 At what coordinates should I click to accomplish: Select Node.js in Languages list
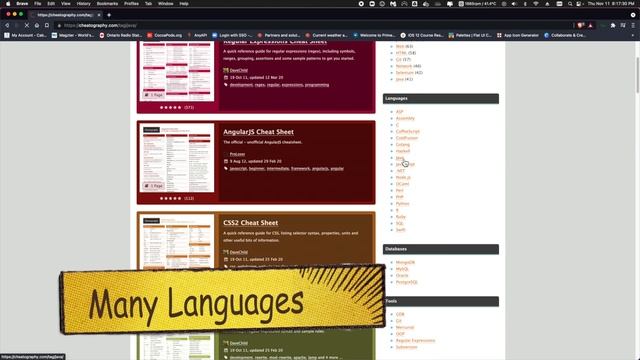point(403,178)
